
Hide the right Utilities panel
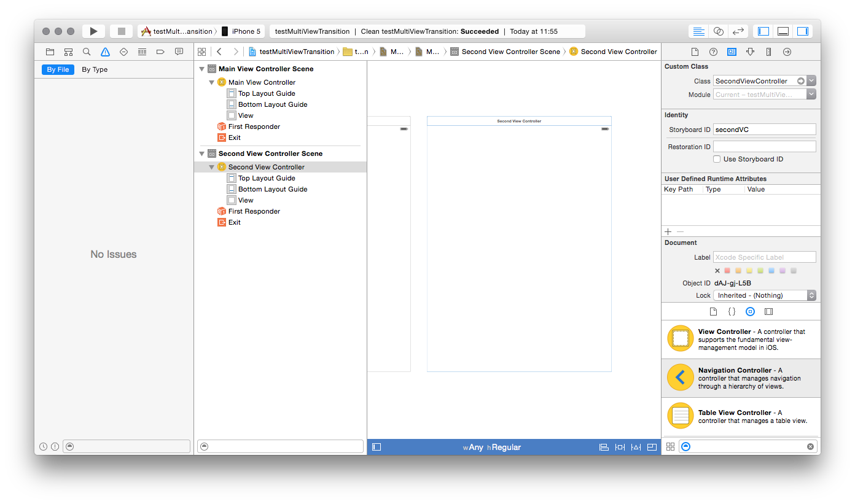803,31
